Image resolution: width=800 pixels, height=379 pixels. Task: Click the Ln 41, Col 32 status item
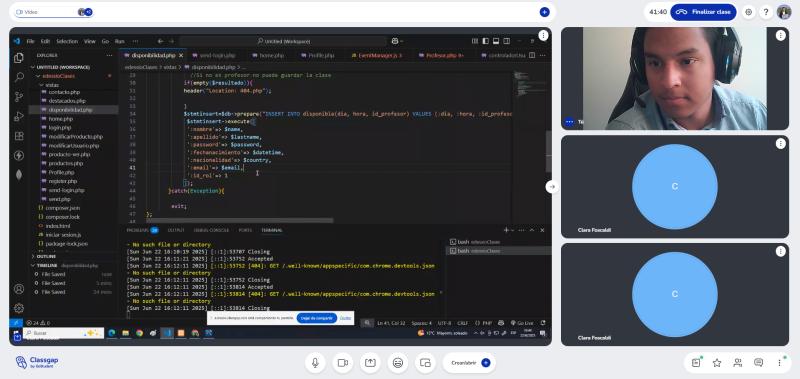coord(391,323)
